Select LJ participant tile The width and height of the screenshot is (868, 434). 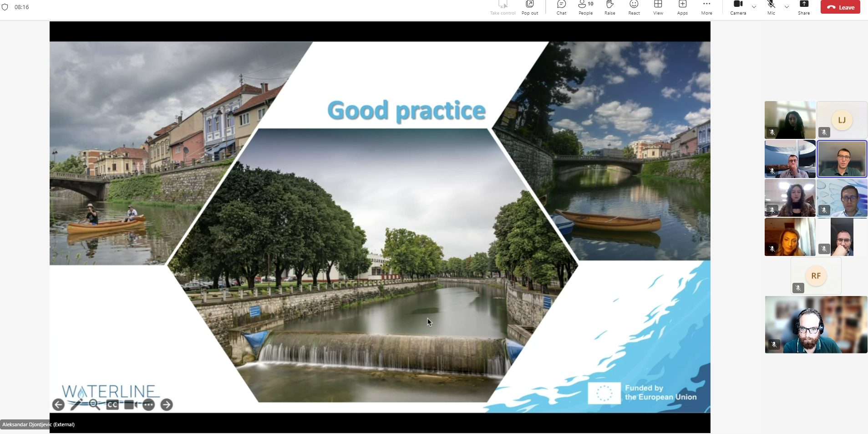click(842, 120)
